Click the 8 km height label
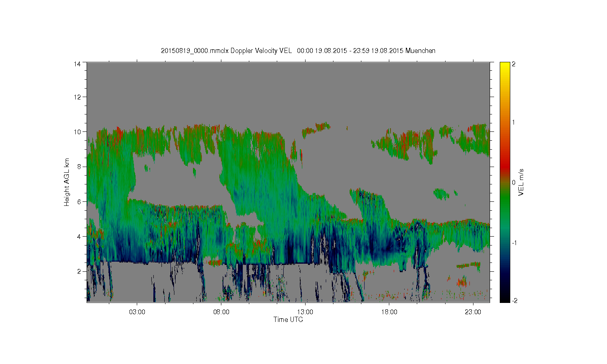This screenshot has width=607, height=364. [79, 167]
